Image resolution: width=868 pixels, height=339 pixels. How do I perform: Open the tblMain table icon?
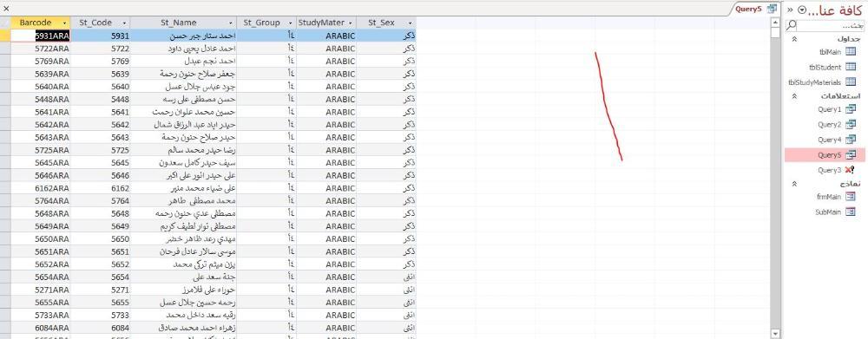coord(851,51)
